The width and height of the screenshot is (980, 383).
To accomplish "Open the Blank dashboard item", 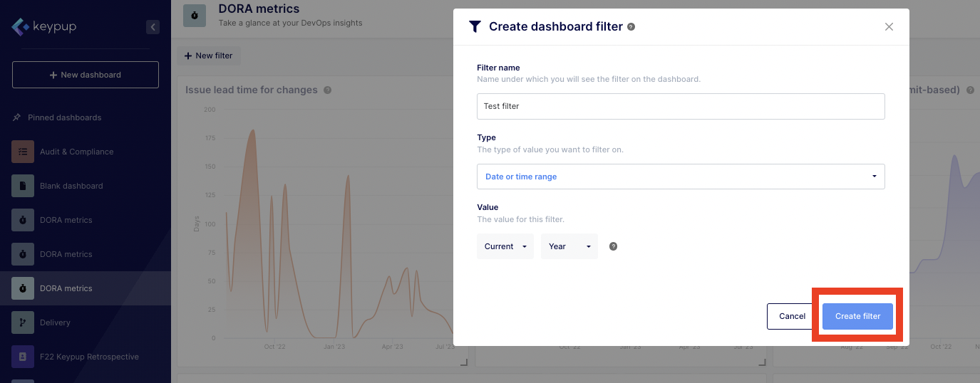I will 71,186.
